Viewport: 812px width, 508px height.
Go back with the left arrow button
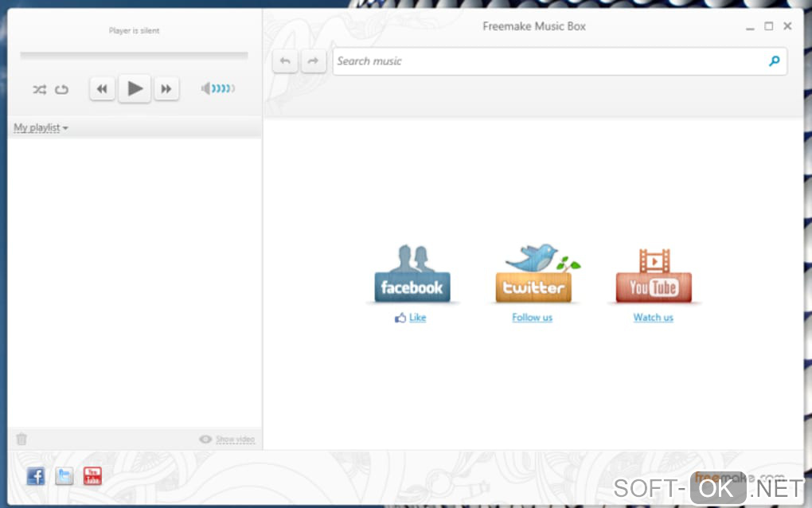pyautogui.click(x=285, y=61)
